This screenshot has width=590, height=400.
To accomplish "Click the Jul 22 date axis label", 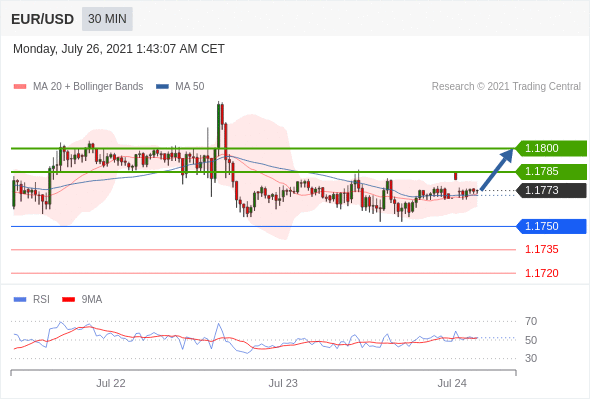I will (111, 383).
